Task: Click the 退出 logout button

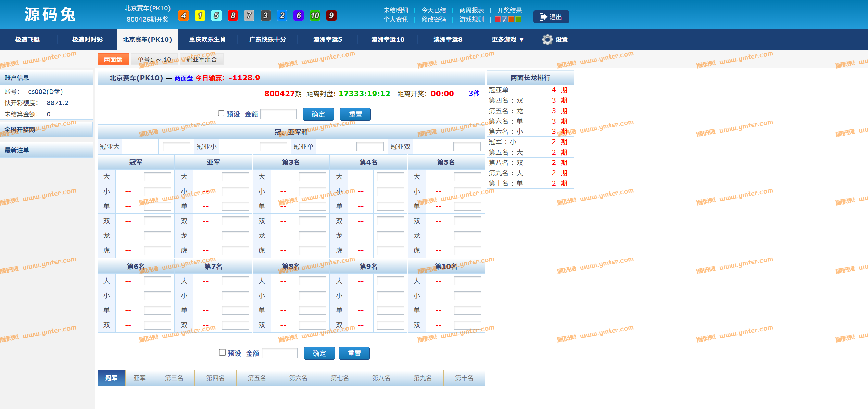Action: (551, 17)
